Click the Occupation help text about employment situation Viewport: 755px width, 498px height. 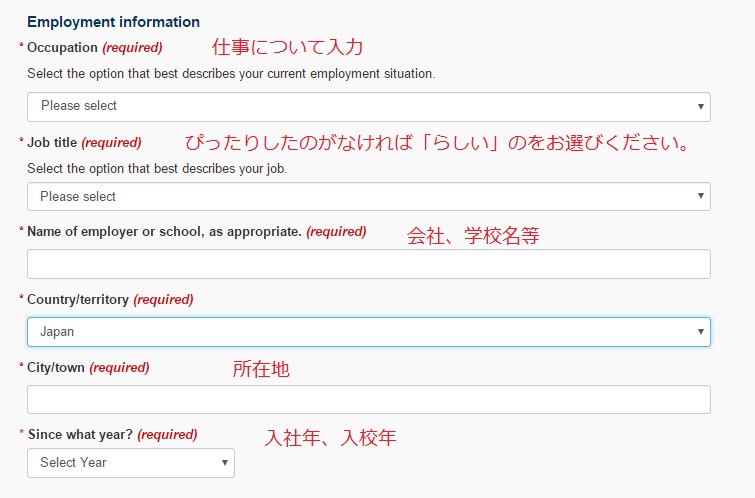(x=231, y=74)
